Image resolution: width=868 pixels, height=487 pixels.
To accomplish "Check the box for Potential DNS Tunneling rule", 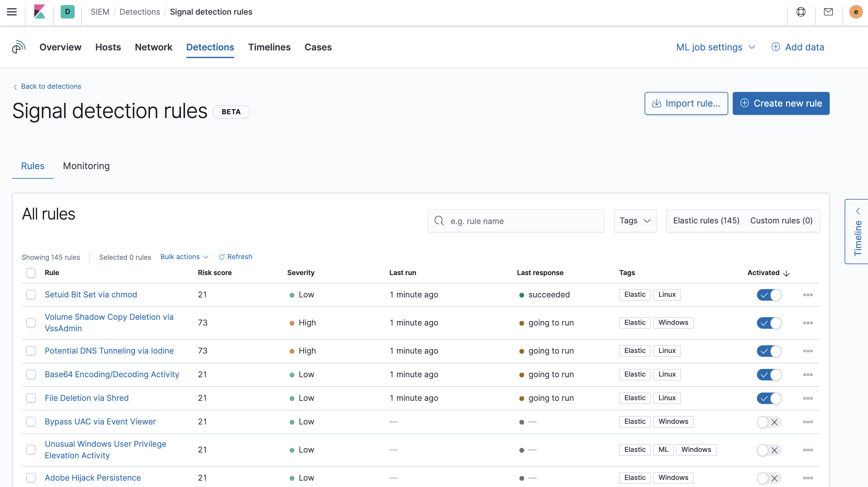I will pos(31,351).
